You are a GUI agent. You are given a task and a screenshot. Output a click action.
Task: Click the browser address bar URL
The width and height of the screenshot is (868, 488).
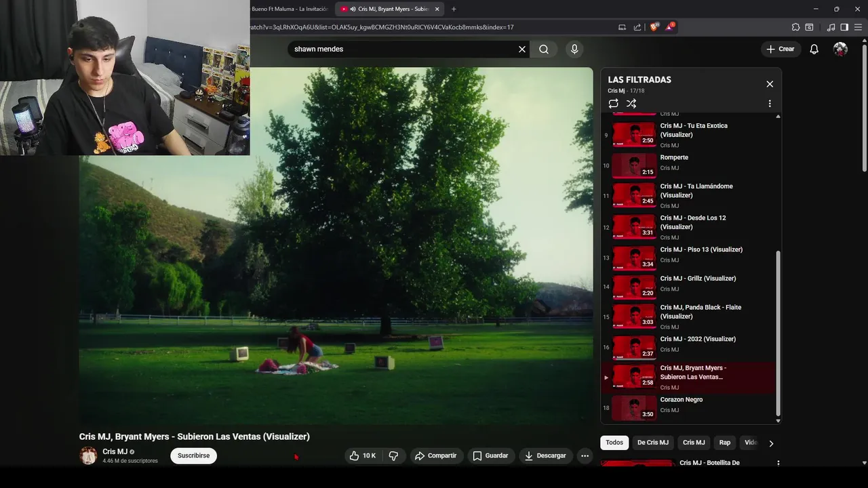(381, 27)
